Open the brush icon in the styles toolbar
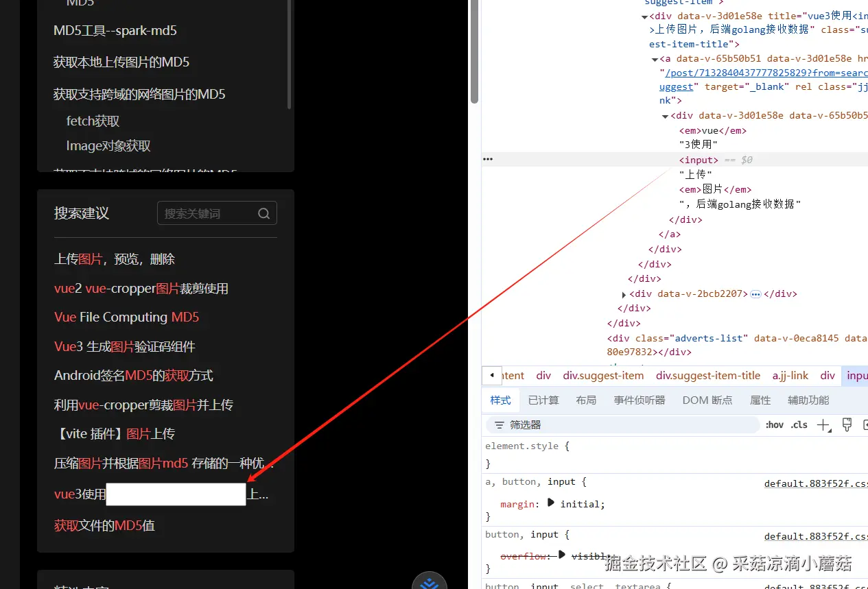The height and width of the screenshot is (589, 868). click(x=847, y=424)
